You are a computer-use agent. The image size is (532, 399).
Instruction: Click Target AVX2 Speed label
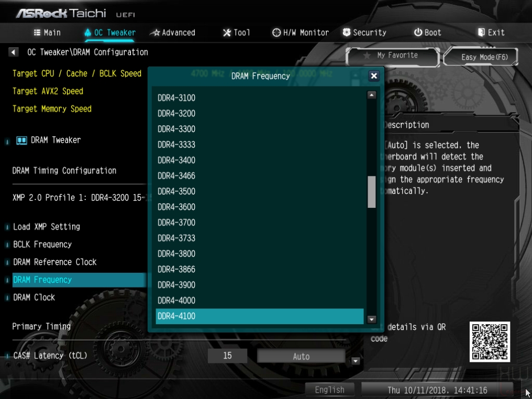point(48,91)
